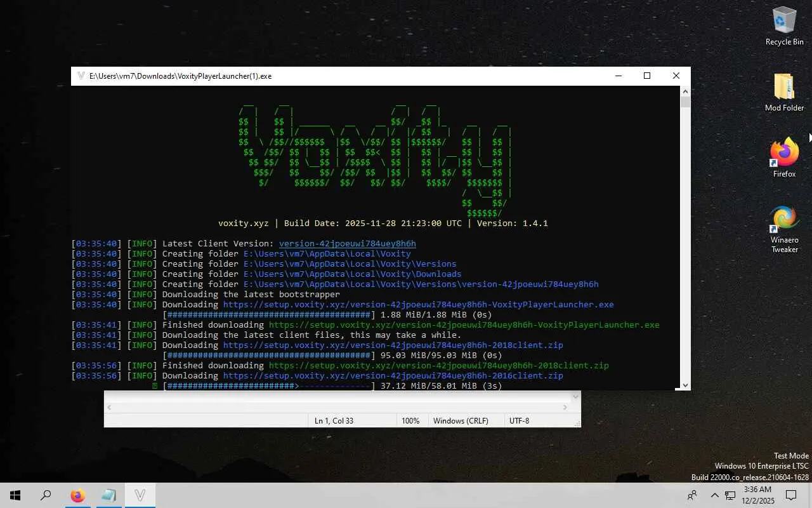Open the green finished VoxityPlayerLauncher.exe URL
The image size is (812, 508).
pyautogui.click(x=464, y=325)
